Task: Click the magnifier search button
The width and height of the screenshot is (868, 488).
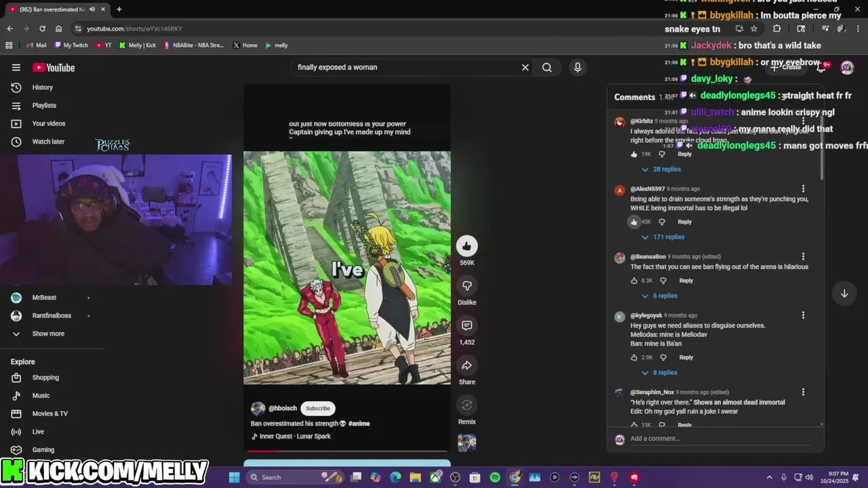Action: coord(547,67)
